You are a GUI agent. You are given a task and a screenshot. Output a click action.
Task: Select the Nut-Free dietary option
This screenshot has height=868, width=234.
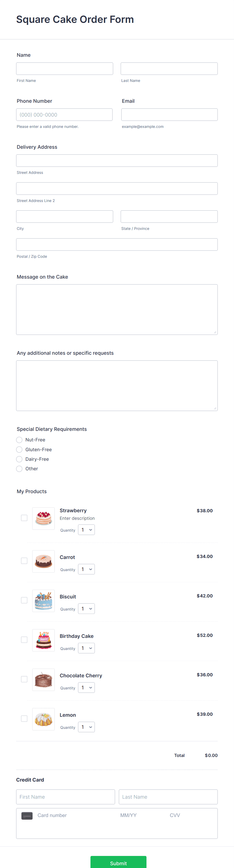[19, 440]
